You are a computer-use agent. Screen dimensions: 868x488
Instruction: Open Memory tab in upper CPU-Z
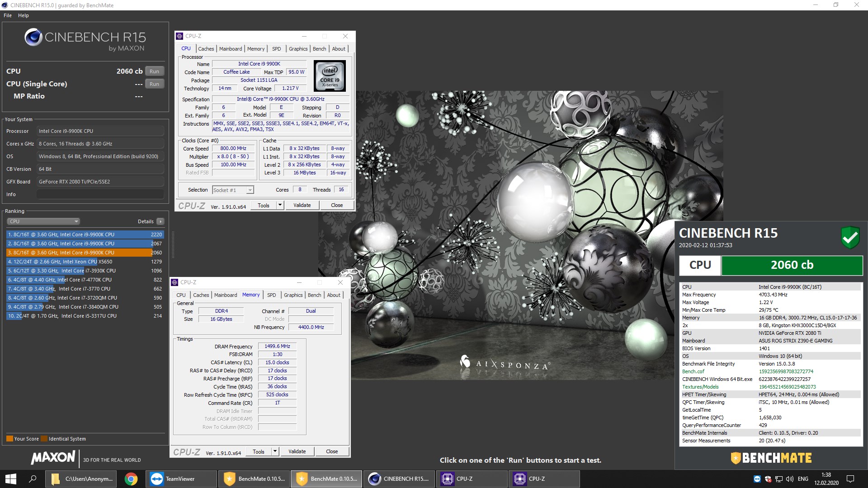(x=256, y=49)
